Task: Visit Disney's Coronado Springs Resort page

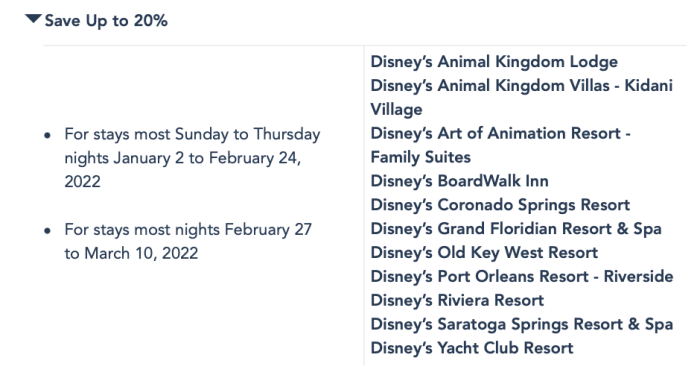Action: tap(500, 205)
